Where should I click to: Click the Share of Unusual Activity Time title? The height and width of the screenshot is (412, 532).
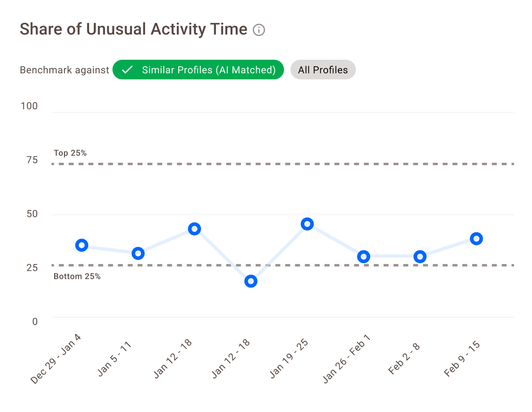point(133,29)
